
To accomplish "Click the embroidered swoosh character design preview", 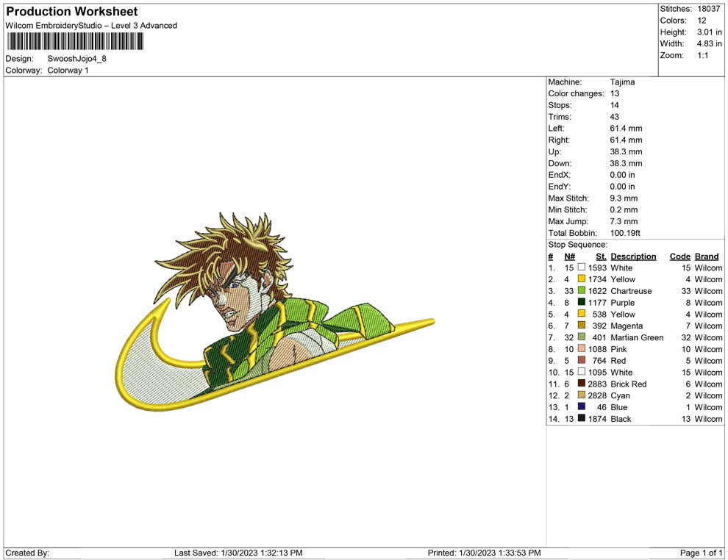I will click(274, 312).
